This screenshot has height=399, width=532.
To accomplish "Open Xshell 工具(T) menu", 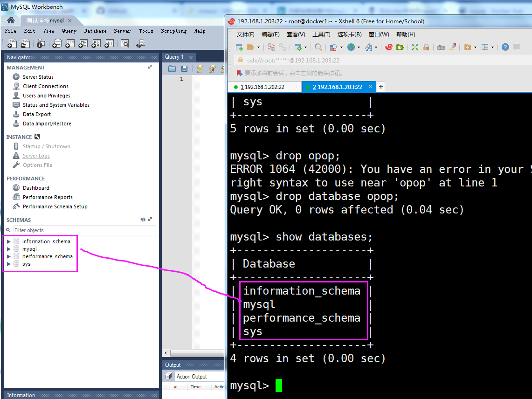I will 321,34.
